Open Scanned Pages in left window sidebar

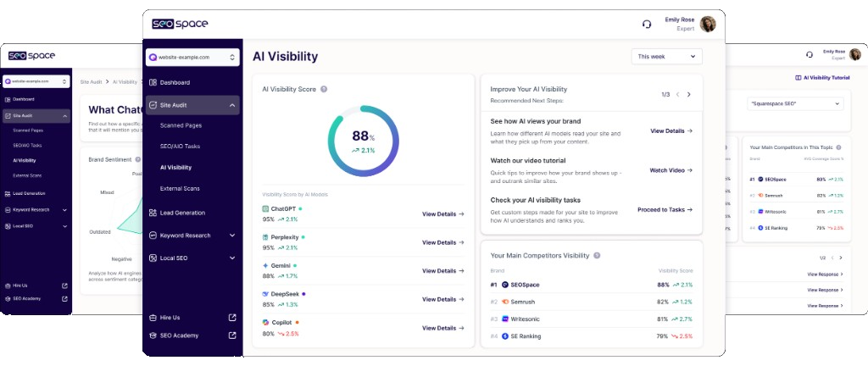tap(28, 130)
